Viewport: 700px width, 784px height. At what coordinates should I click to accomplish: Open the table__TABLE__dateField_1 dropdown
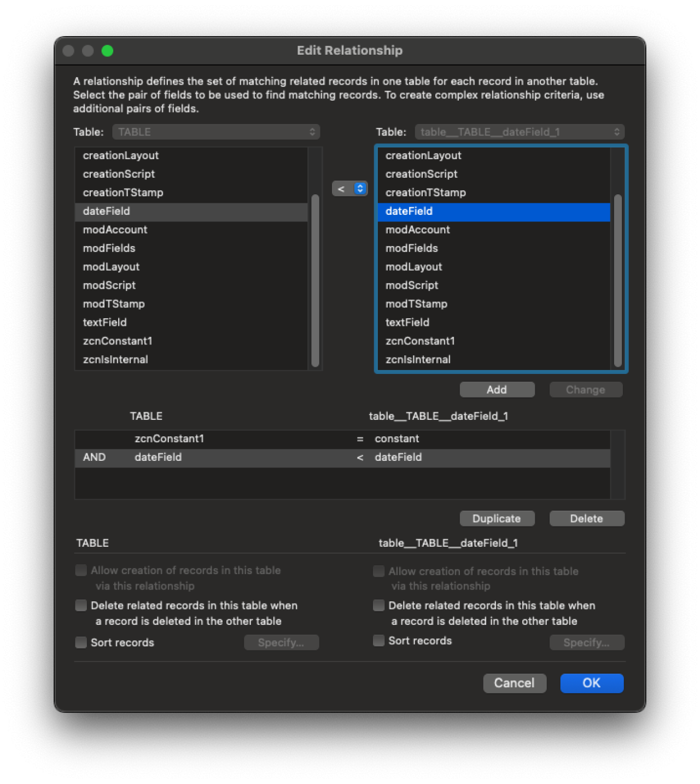pyautogui.click(x=517, y=132)
